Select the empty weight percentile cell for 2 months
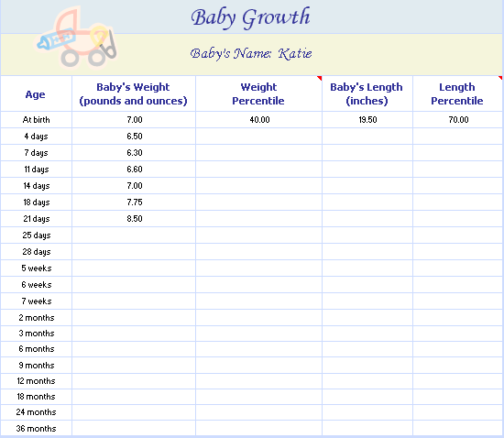This screenshot has width=504, height=438. coord(258,318)
